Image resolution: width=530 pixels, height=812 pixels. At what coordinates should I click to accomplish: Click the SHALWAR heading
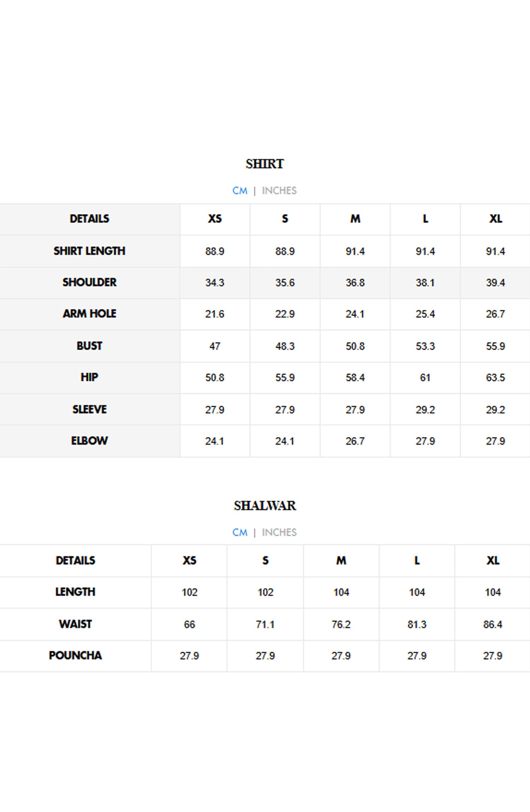pyautogui.click(x=265, y=506)
